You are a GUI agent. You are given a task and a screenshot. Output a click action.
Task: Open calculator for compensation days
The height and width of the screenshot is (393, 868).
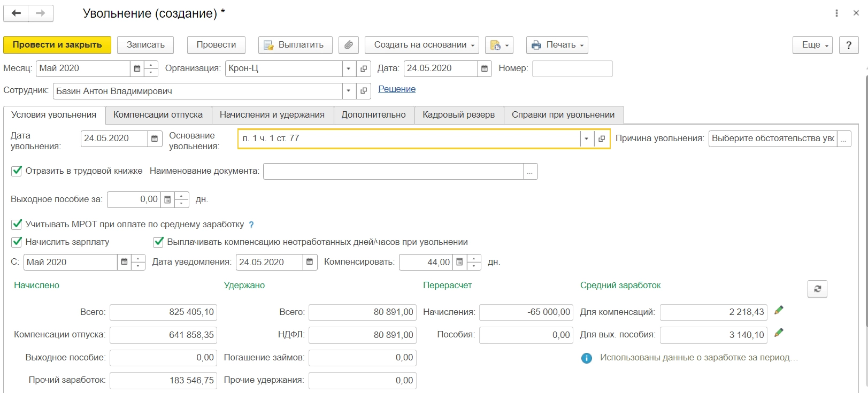pos(459,262)
